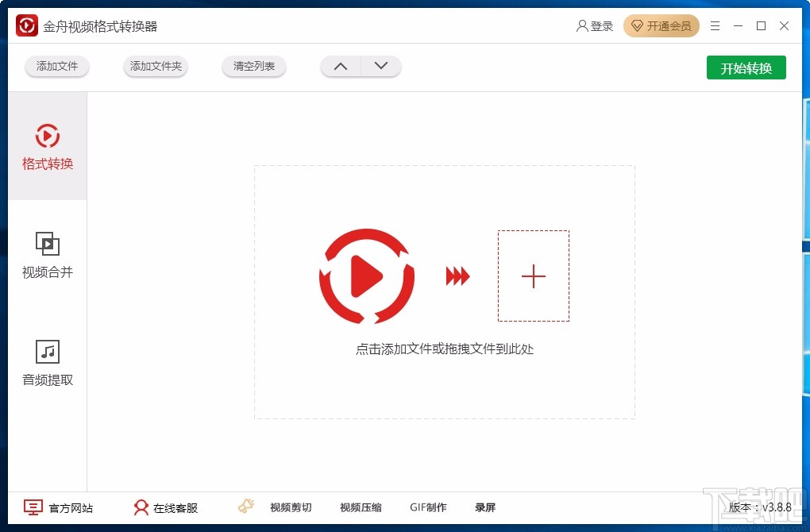Screen dimensions: 810x532
Task: Click the 开始转换 start conversion button
Action: 746,67
